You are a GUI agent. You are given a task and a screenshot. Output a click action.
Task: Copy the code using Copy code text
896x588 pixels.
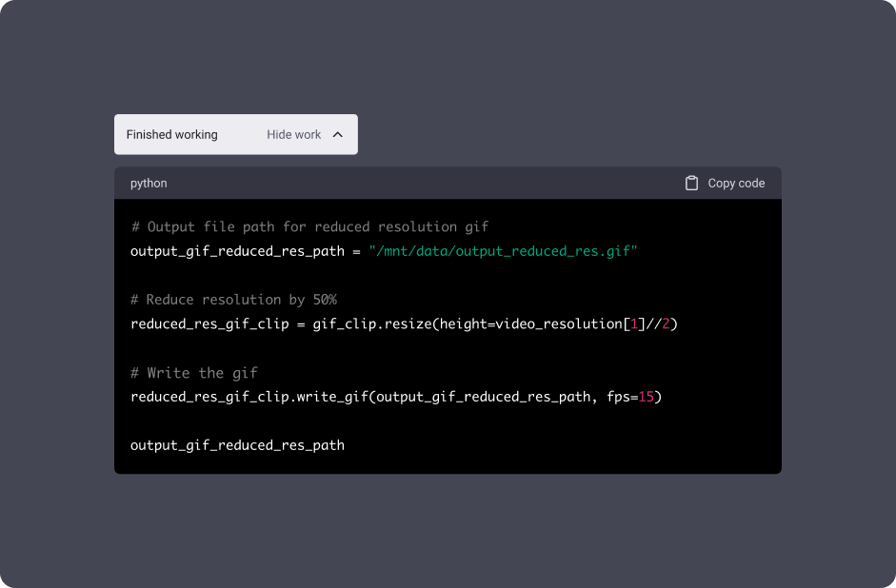click(736, 184)
